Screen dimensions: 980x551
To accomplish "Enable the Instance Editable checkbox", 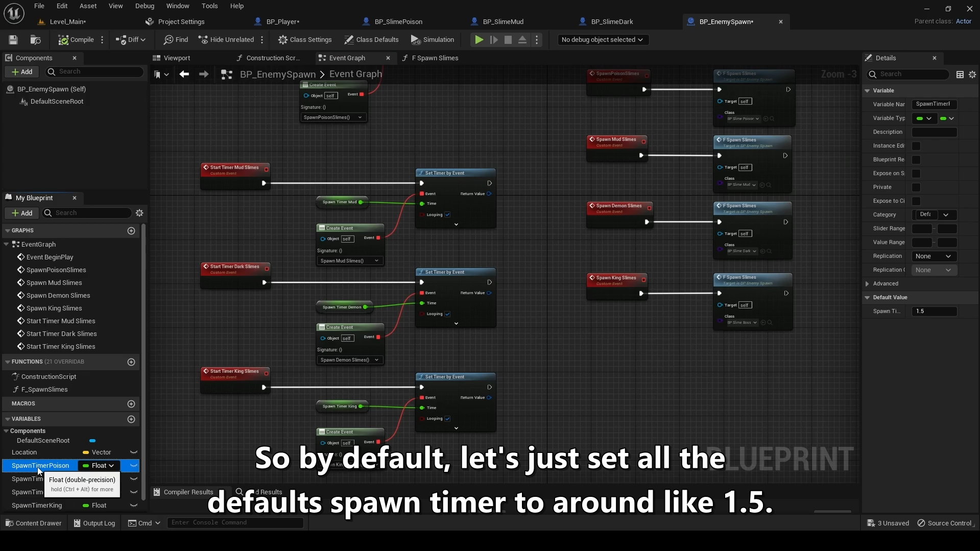I will click(x=916, y=146).
